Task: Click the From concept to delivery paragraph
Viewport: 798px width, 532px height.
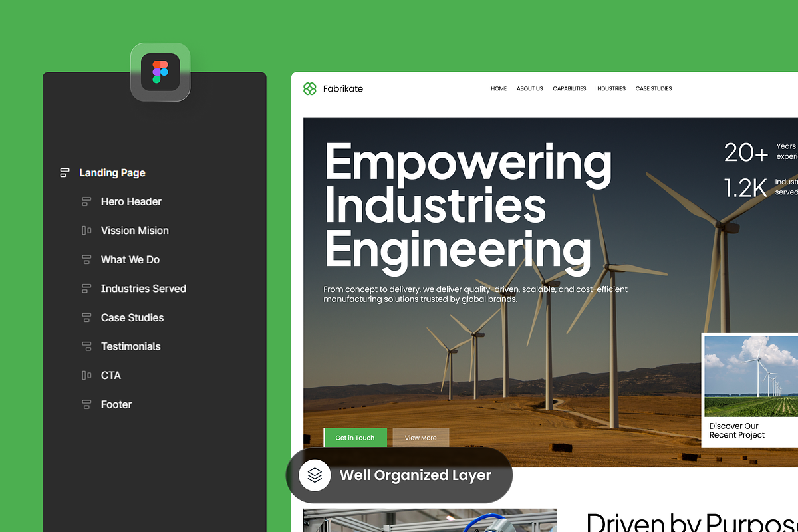Action: [475, 294]
